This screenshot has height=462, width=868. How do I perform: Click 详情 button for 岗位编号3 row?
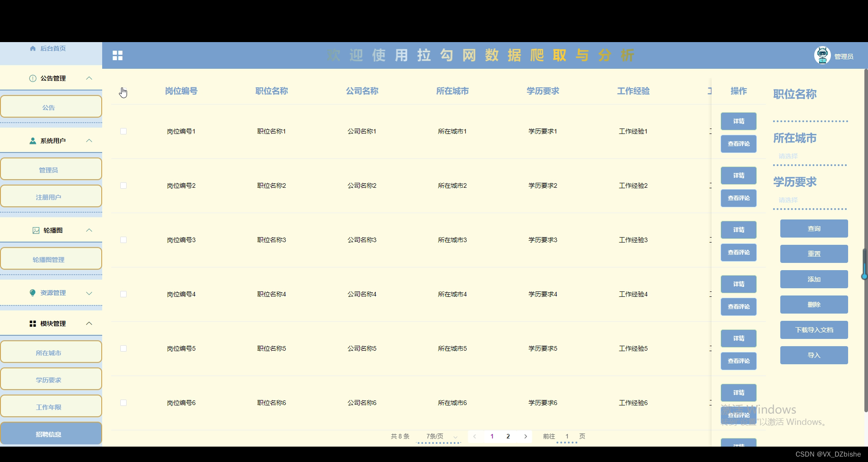[738, 230]
